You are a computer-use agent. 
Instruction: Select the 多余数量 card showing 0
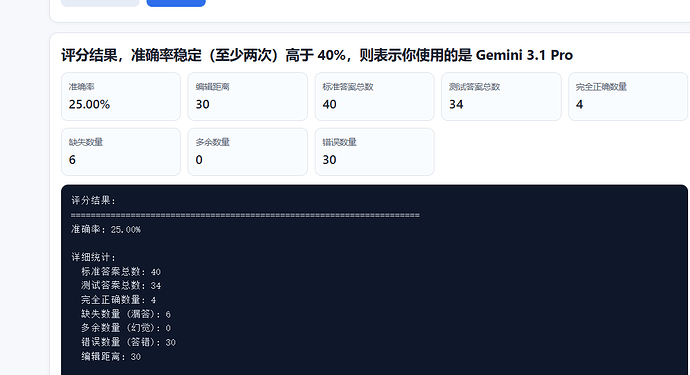[248, 152]
